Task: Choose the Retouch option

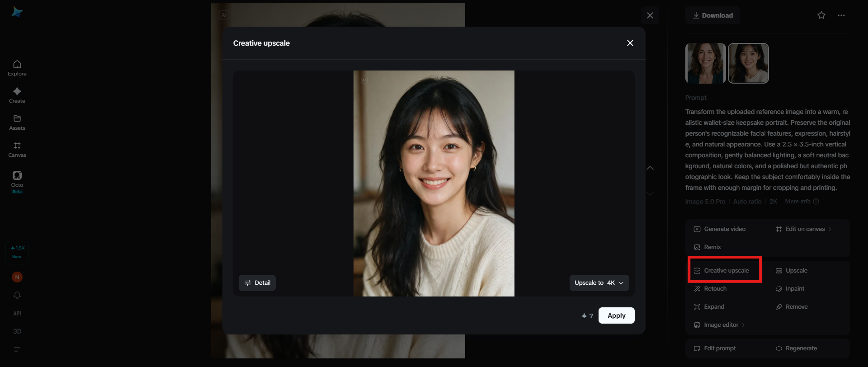Action: (710, 289)
